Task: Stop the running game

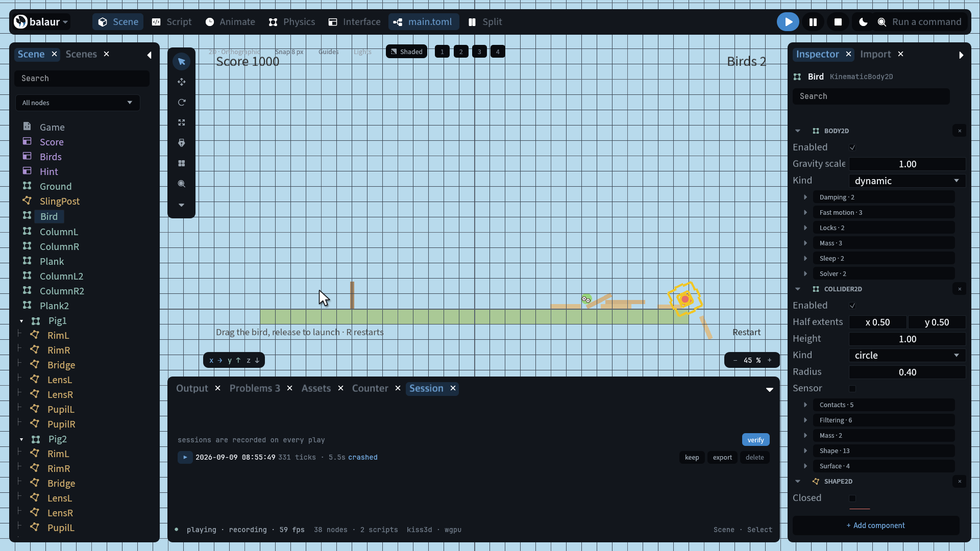Action: point(838,22)
